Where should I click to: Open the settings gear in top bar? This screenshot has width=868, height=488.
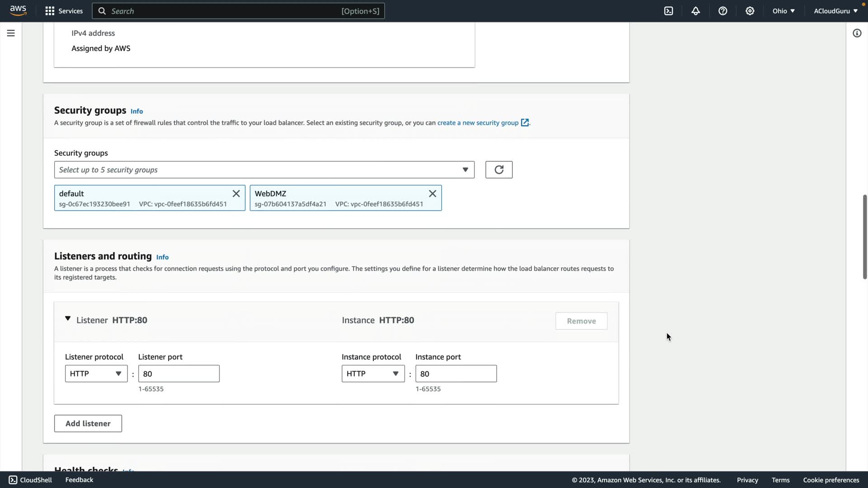pos(750,11)
